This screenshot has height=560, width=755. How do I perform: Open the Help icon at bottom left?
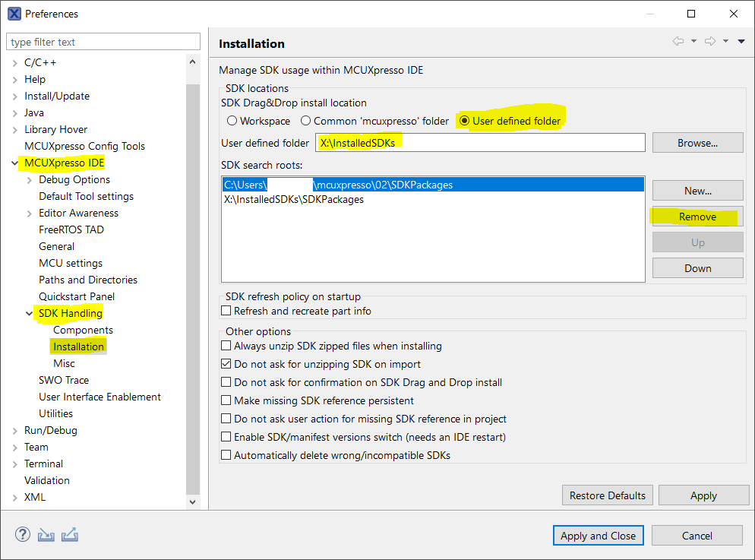(x=23, y=534)
